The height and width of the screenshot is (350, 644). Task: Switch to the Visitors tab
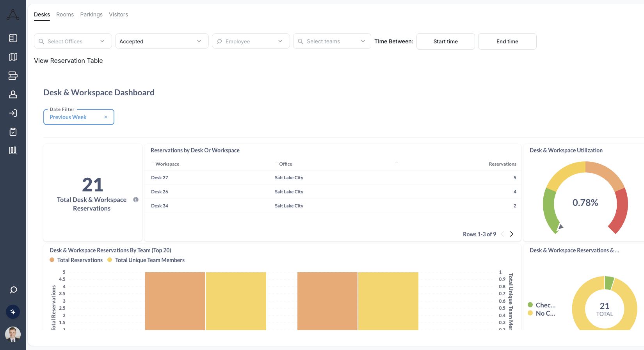point(118,14)
